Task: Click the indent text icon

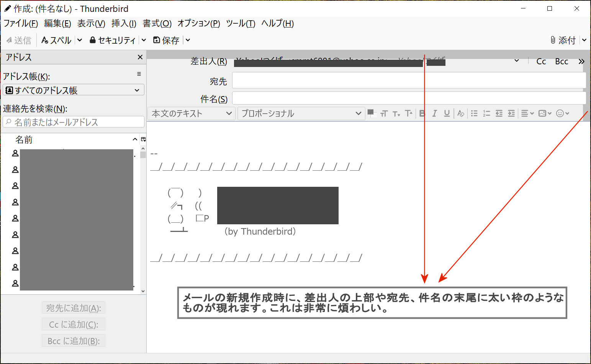Action: click(x=511, y=113)
